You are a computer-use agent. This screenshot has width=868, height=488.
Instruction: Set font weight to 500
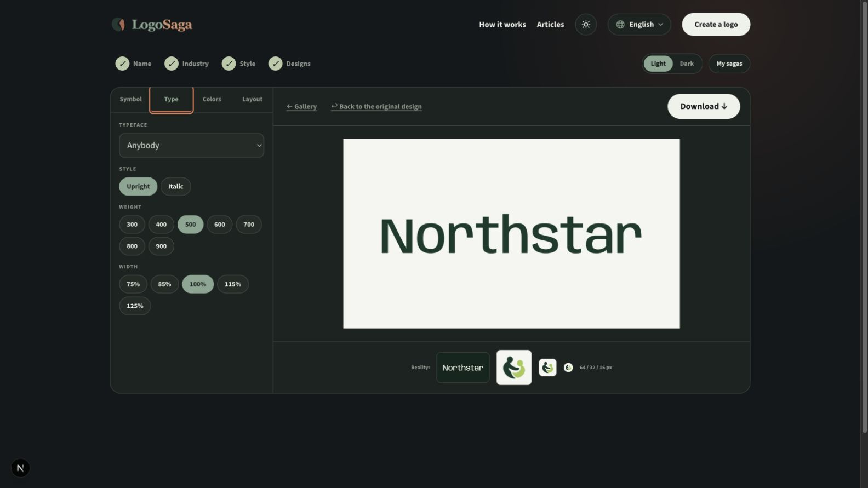[x=190, y=225]
